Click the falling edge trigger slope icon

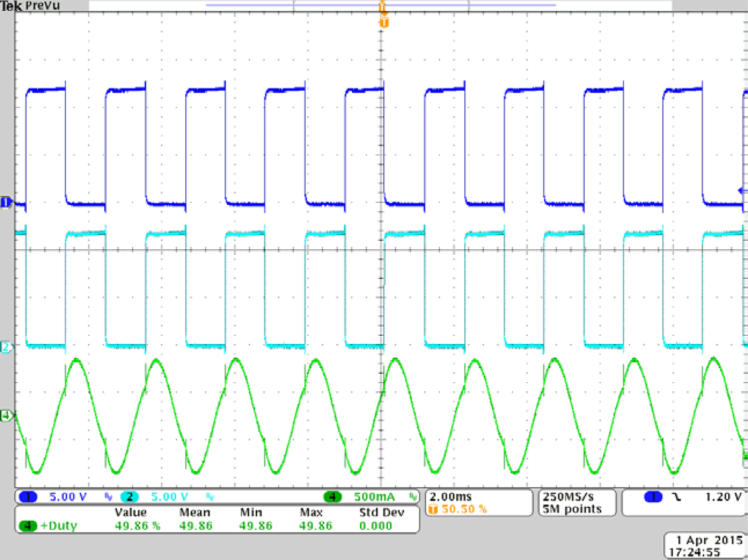[x=676, y=497]
